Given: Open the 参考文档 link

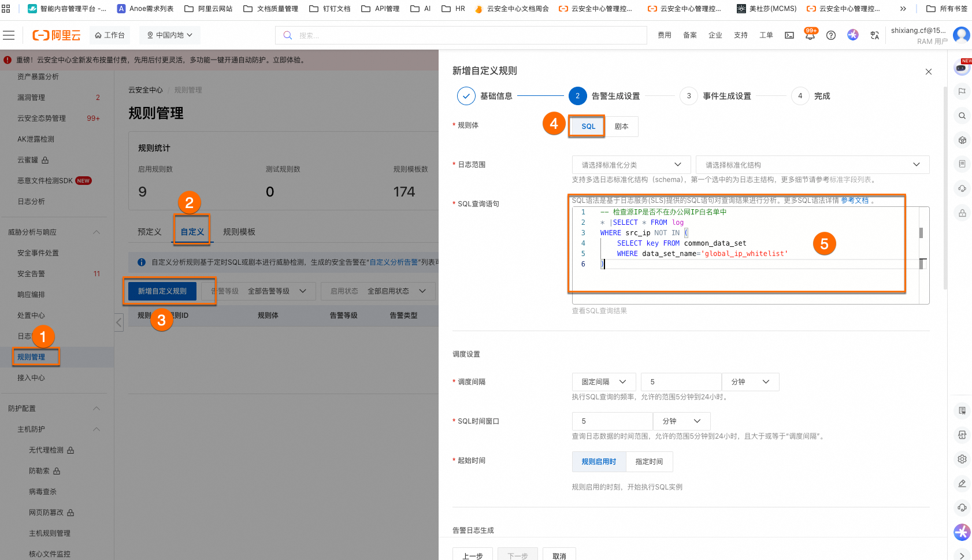Looking at the screenshot, I should 855,201.
